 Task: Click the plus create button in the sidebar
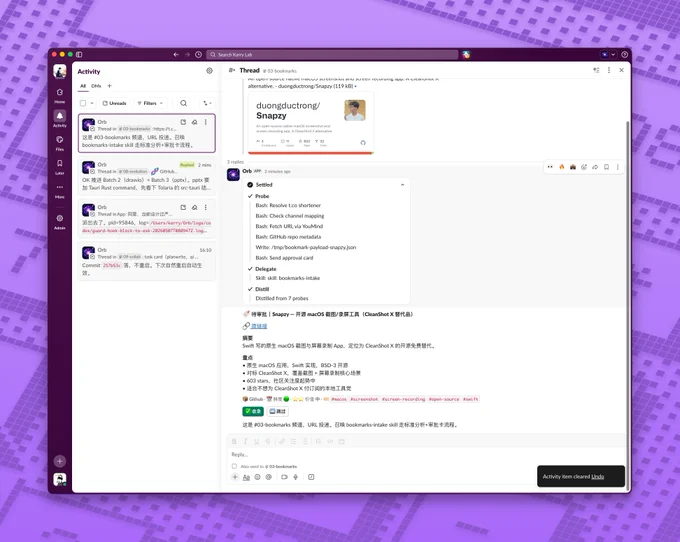(60, 461)
